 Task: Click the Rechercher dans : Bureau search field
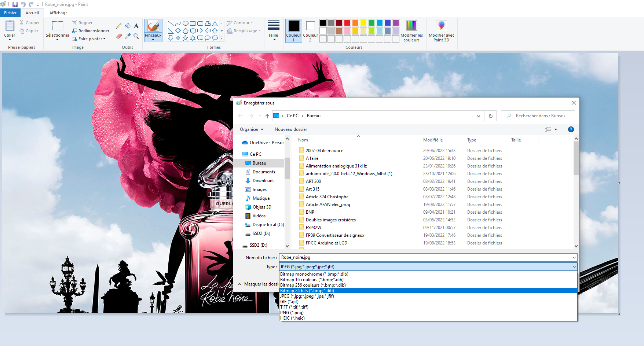tap(538, 116)
